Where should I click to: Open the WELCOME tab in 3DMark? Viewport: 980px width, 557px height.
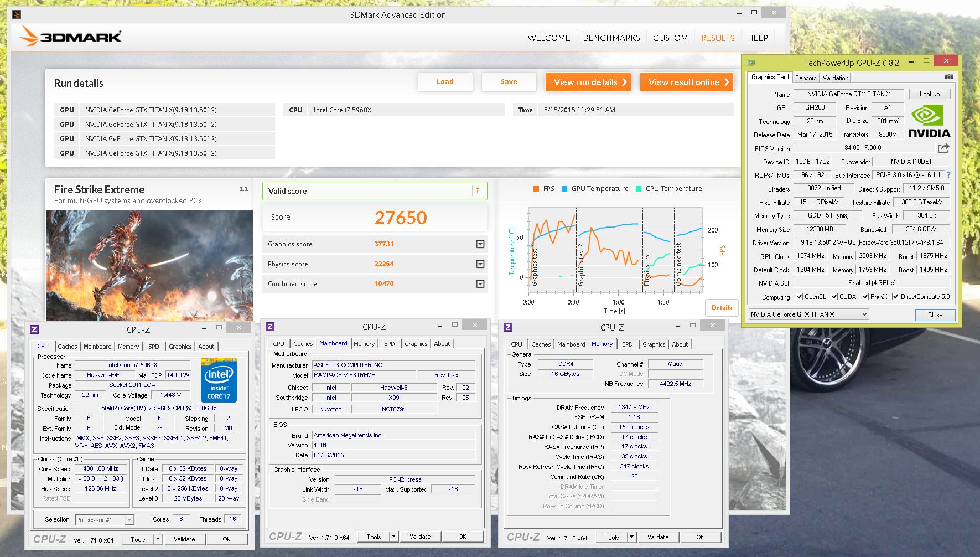click(548, 38)
